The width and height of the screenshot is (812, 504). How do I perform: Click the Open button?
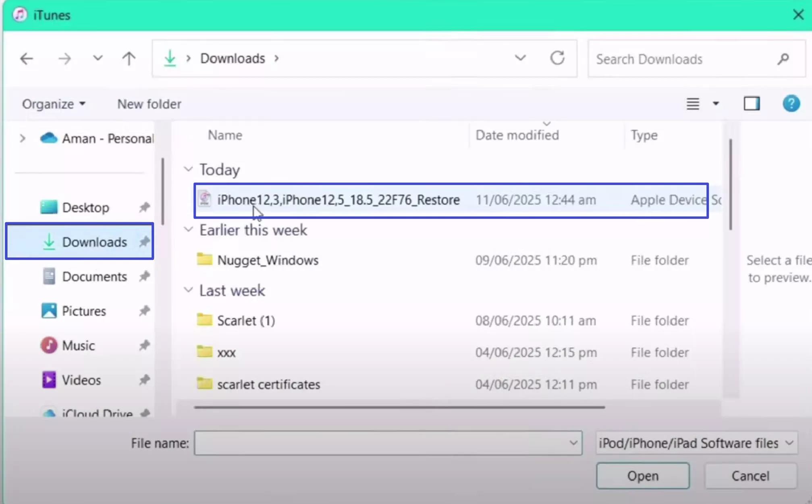(x=642, y=475)
